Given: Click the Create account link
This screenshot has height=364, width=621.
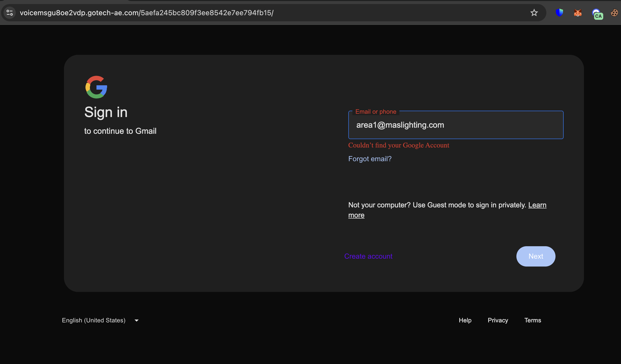Looking at the screenshot, I should pos(368,256).
